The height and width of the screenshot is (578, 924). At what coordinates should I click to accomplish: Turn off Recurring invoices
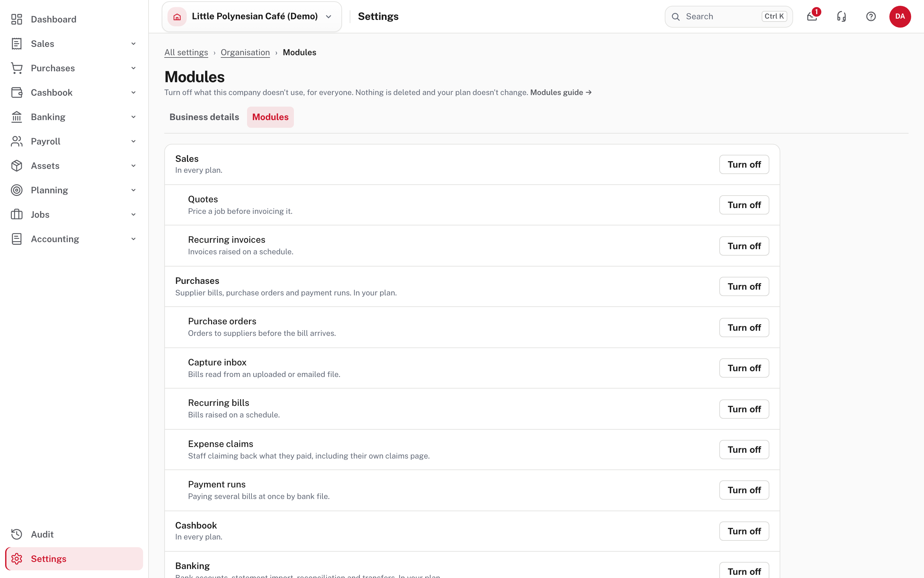tap(744, 246)
